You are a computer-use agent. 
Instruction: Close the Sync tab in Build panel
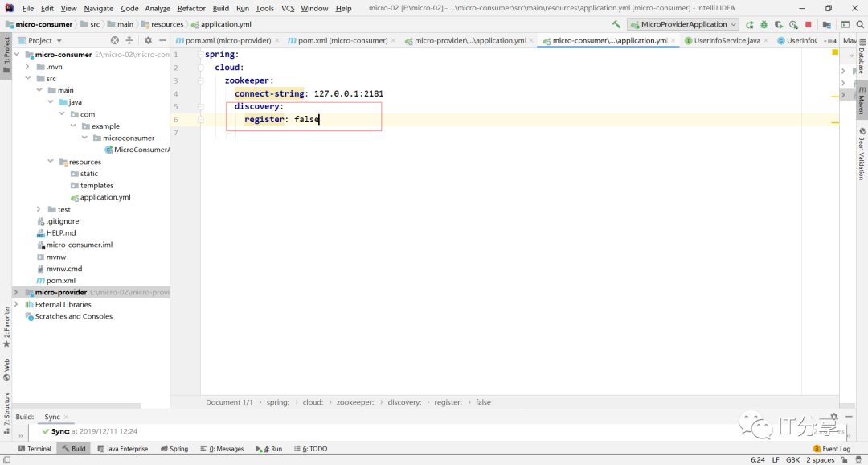[x=66, y=417]
